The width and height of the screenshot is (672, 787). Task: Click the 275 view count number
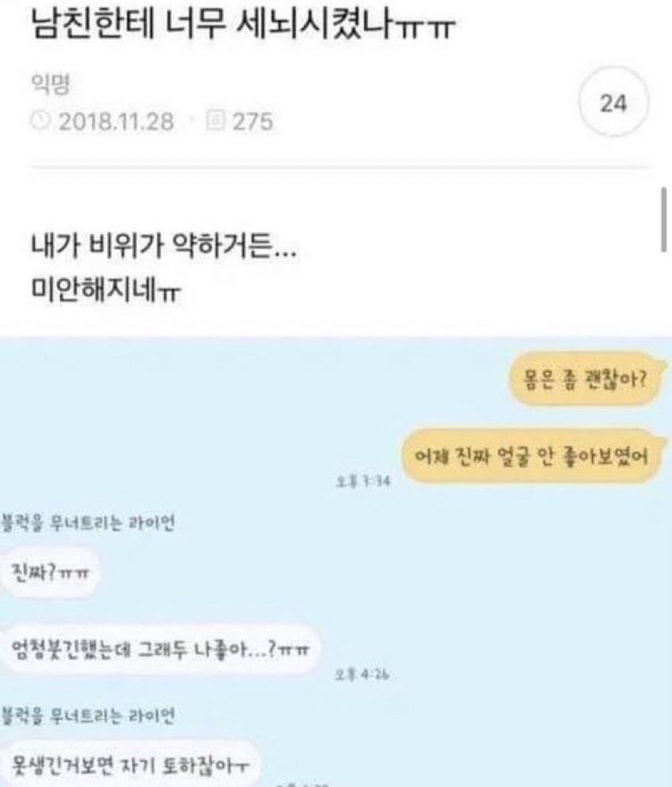point(252,122)
